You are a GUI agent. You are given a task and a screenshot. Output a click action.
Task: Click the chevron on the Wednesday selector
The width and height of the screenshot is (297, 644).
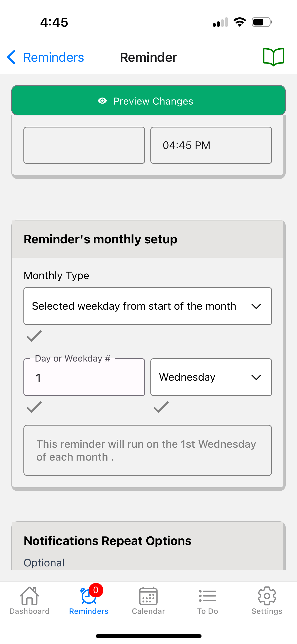click(256, 377)
